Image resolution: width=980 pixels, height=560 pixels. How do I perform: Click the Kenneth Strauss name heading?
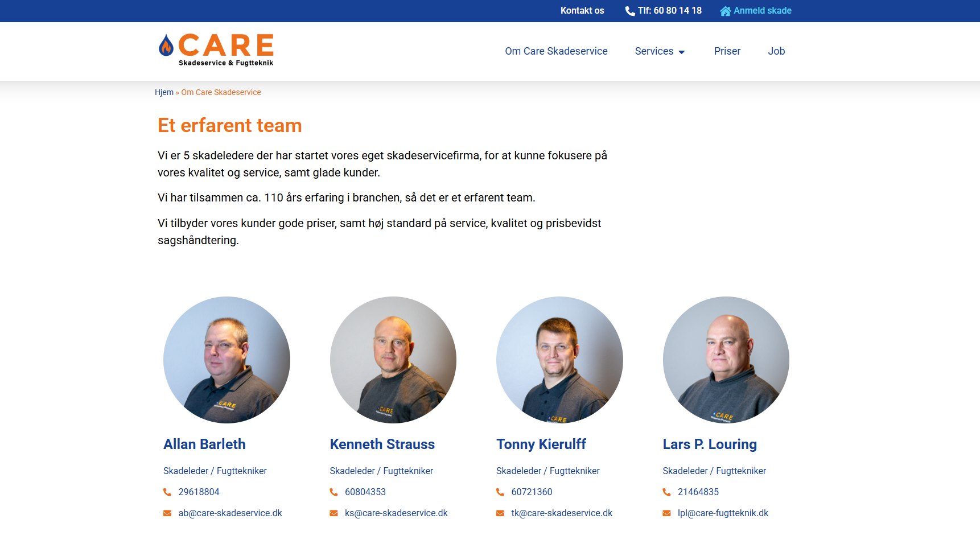(382, 444)
